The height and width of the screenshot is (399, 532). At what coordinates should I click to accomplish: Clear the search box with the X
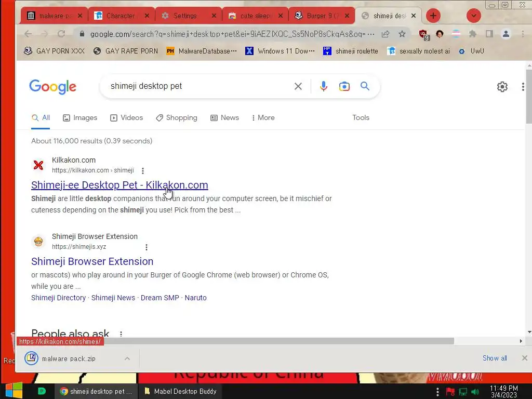(x=298, y=86)
